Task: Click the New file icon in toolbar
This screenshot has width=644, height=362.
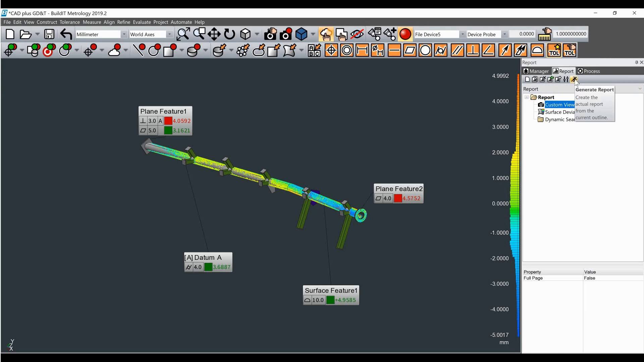Action: click(x=10, y=34)
